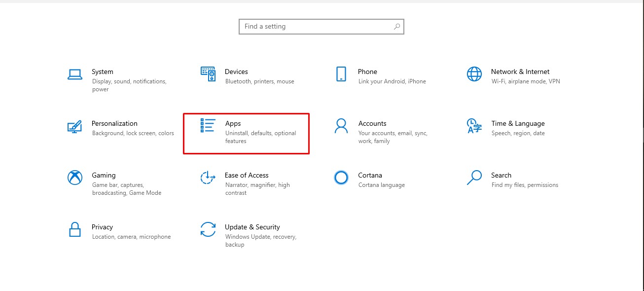644x291 pixels.
Task: Go to Time & Language title text
Action: click(518, 123)
